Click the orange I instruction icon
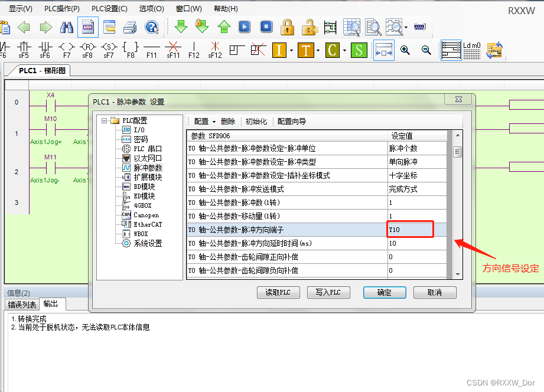The width and height of the screenshot is (544, 392). [x=279, y=50]
